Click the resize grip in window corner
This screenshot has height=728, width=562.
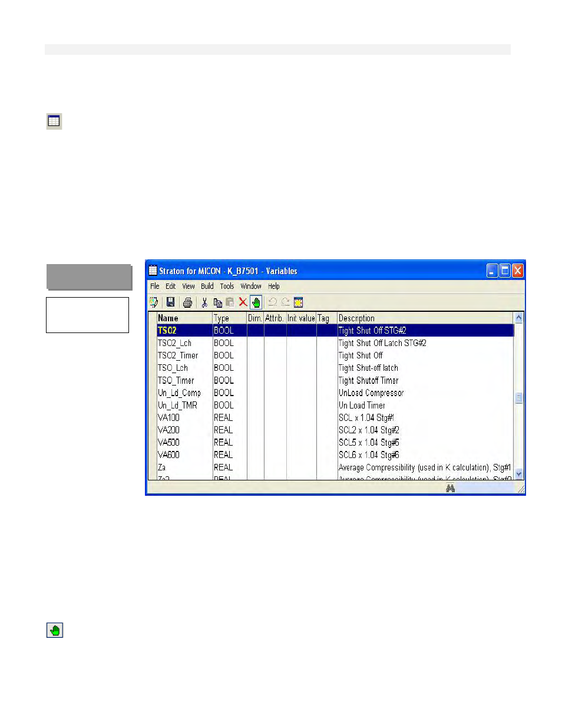tap(520, 489)
